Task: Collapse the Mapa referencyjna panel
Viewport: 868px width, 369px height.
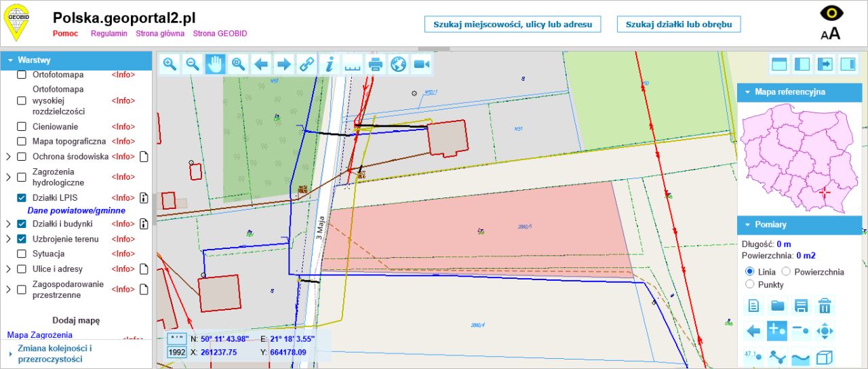Action: coord(800,92)
